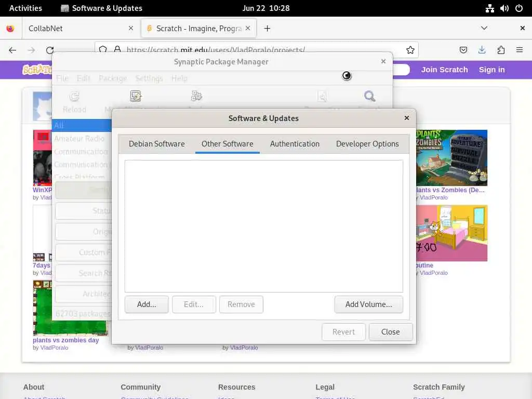Click the Activities button in the top bar
Screen dimensions: 532x399
click(25, 8)
